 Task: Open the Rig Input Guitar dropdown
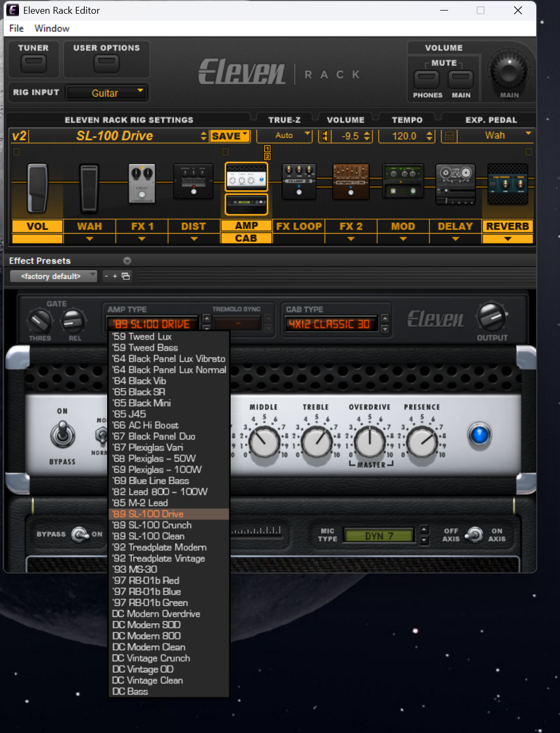[x=106, y=93]
